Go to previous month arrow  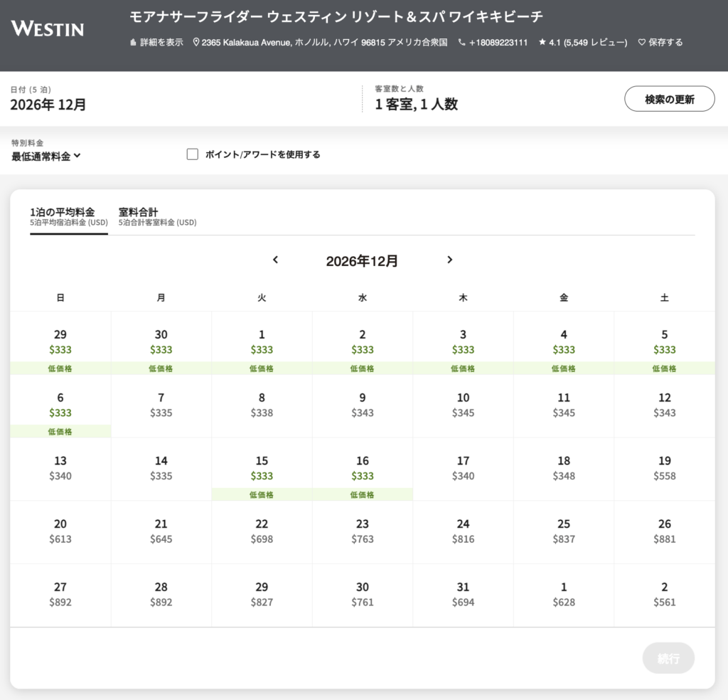(x=275, y=260)
